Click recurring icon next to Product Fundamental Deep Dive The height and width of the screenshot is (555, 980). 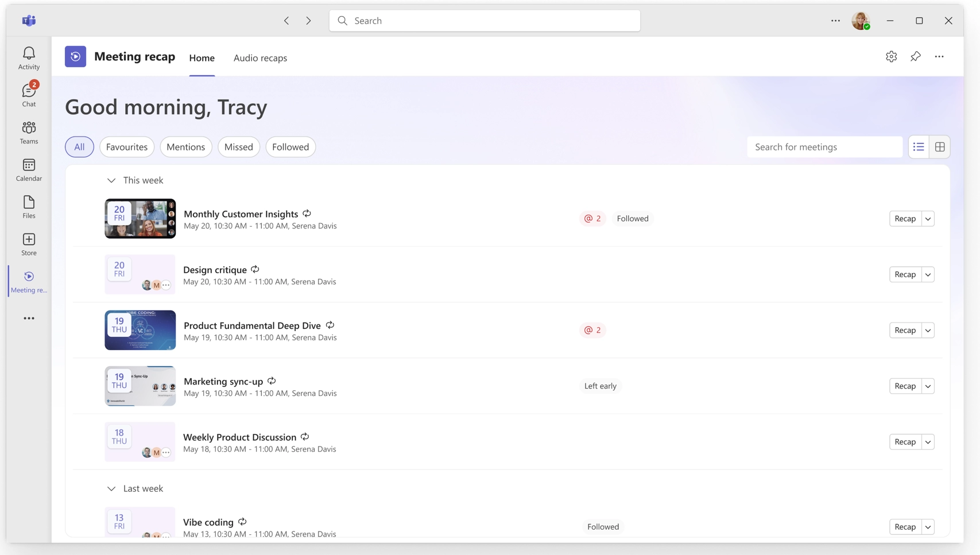point(330,325)
